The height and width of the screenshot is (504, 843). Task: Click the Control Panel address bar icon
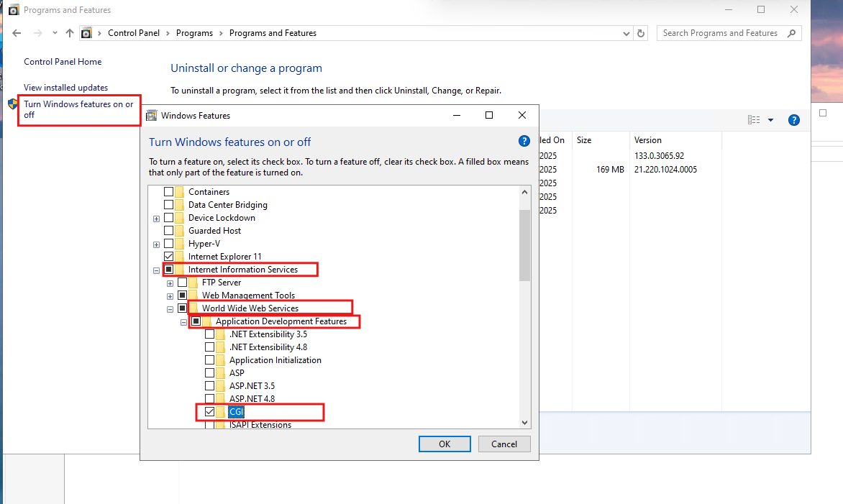tap(86, 33)
